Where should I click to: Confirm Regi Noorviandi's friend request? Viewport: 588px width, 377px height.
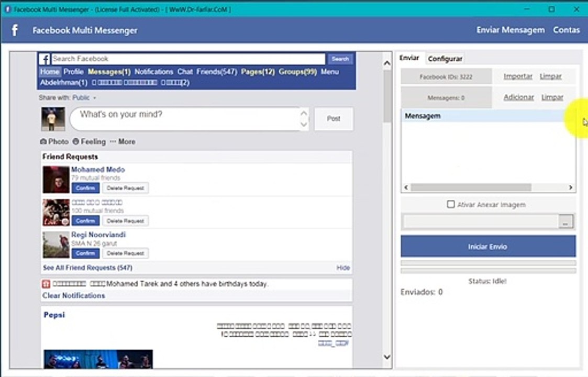(85, 253)
